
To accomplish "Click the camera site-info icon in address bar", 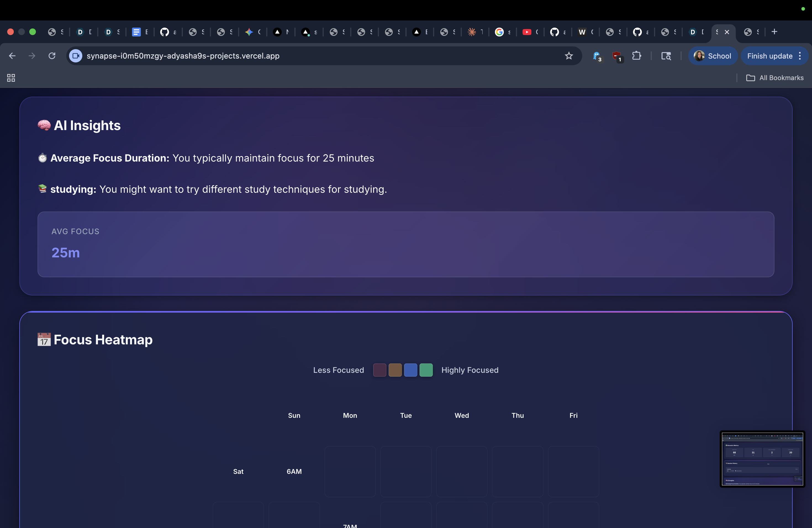I will point(76,56).
